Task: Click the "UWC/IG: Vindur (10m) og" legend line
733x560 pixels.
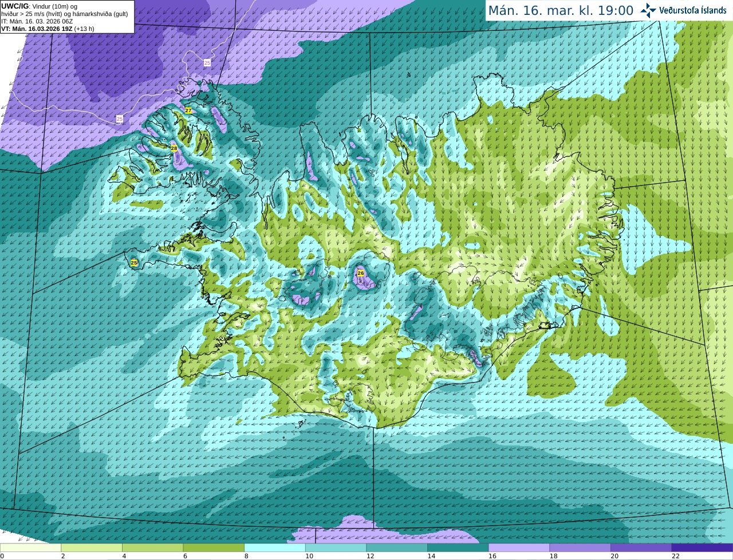Action: tap(40, 6)
